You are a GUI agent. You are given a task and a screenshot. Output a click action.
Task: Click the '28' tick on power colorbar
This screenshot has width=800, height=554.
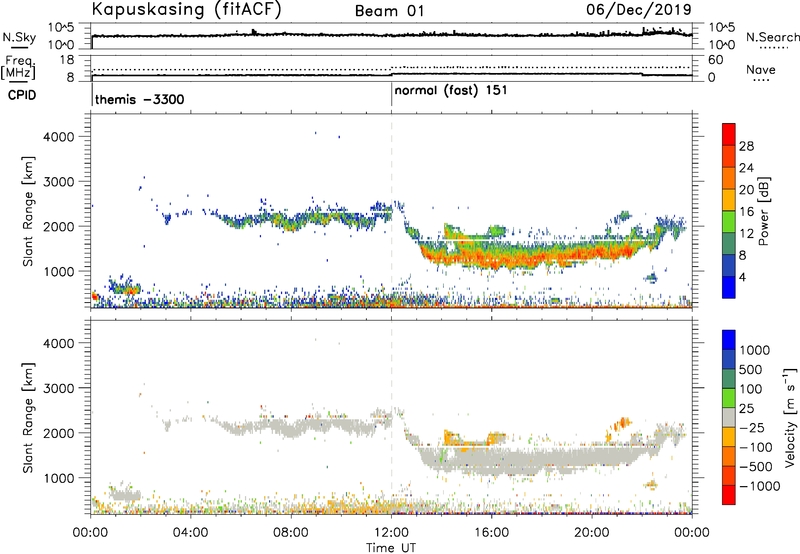(x=746, y=146)
